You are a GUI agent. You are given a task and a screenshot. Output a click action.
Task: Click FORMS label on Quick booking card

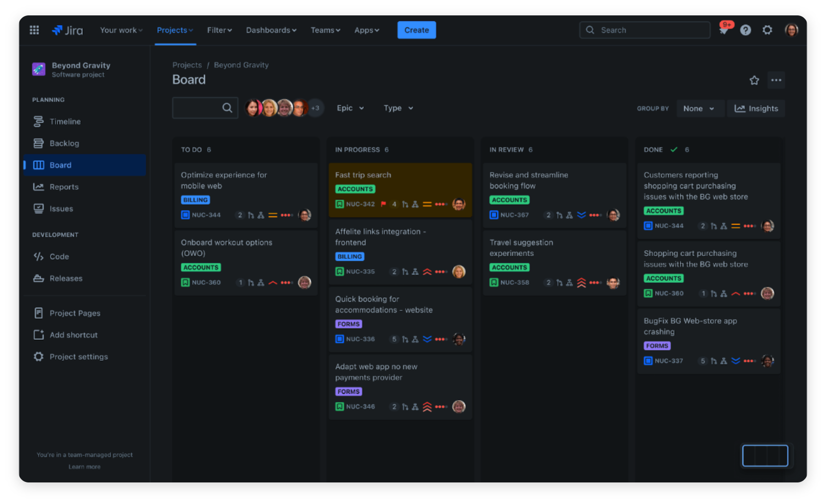tap(349, 324)
